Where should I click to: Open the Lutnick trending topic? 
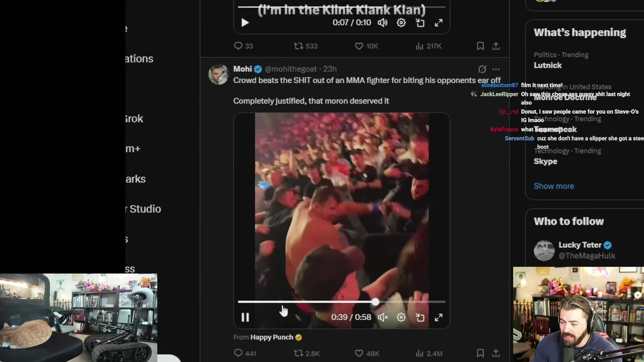(547, 65)
